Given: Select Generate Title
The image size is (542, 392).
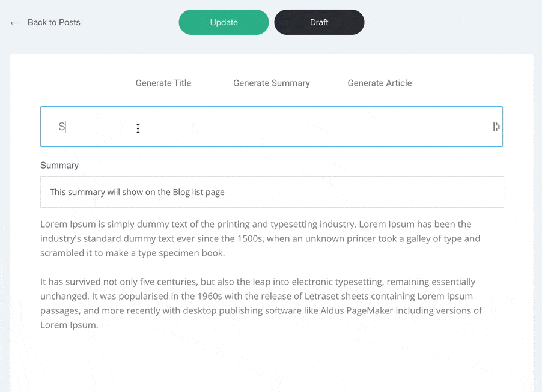Looking at the screenshot, I should (x=163, y=83).
